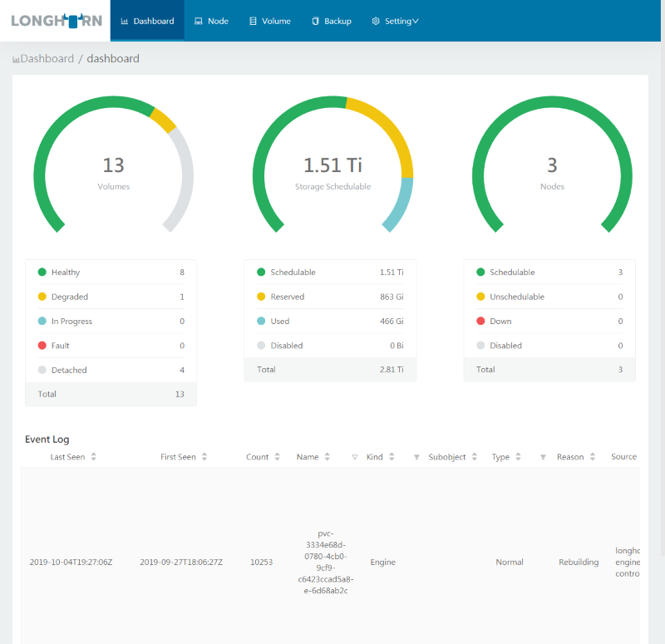Click the 3 Nodes gauge chart
Image resolution: width=665 pixels, height=644 pixels.
tap(552, 165)
